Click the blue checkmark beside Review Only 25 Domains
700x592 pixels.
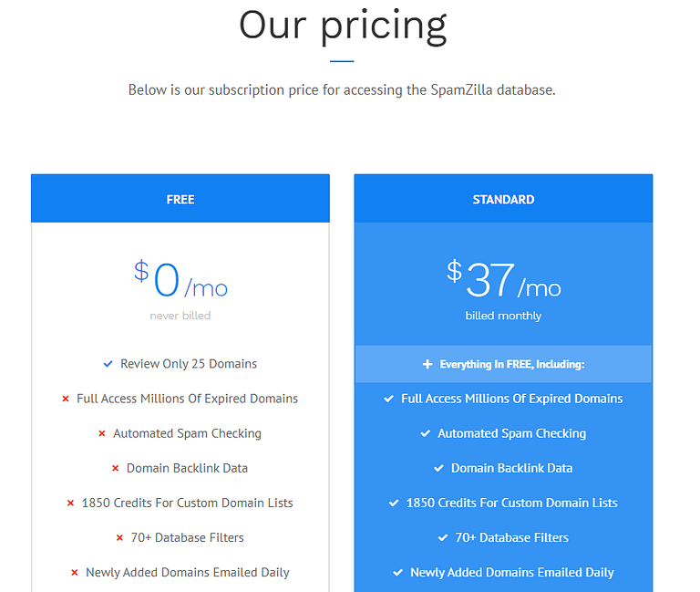108,364
